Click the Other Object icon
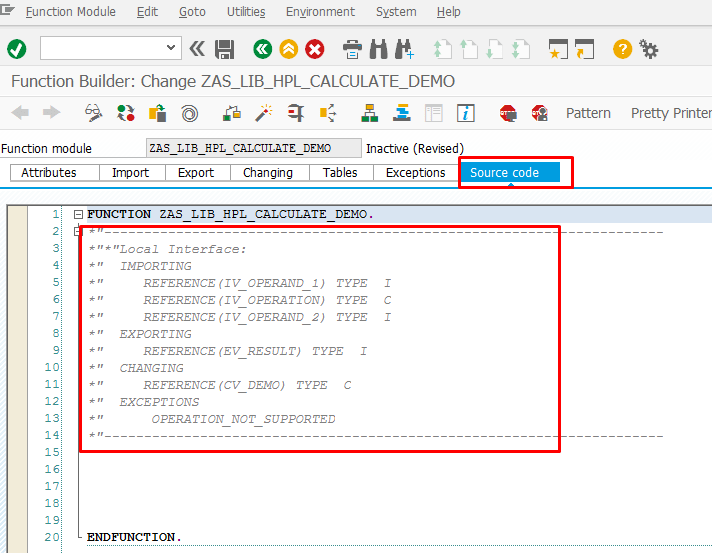Image resolution: width=712 pixels, height=553 pixels. pyautogui.click(x=158, y=113)
